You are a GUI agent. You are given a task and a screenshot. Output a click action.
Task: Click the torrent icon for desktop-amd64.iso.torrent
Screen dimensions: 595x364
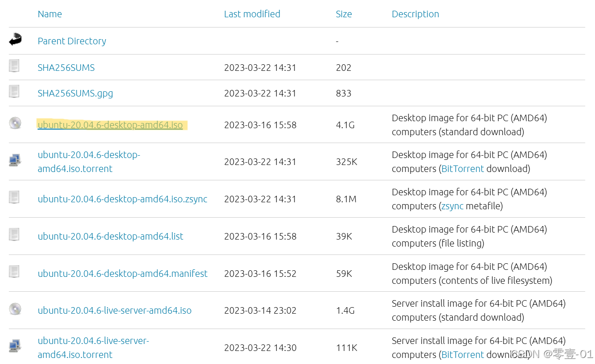click(15, 160)
